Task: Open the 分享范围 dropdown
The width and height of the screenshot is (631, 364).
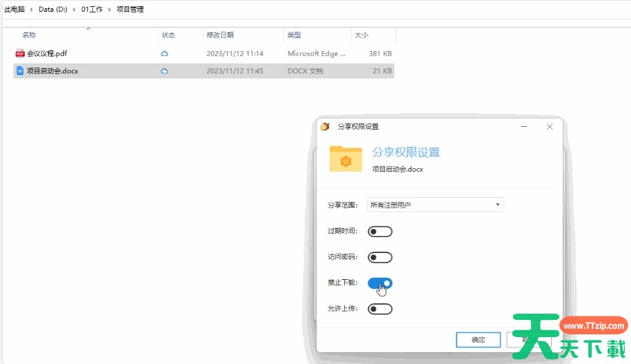Action: point(435,205)
